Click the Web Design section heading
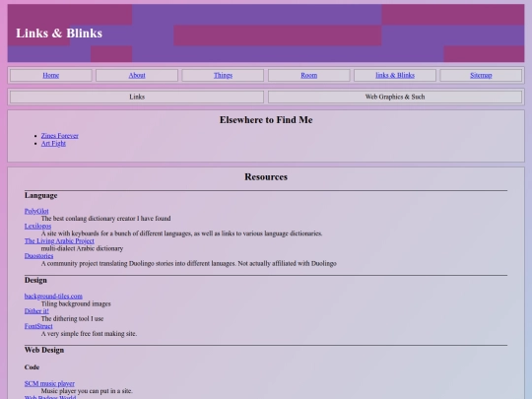 44,350
